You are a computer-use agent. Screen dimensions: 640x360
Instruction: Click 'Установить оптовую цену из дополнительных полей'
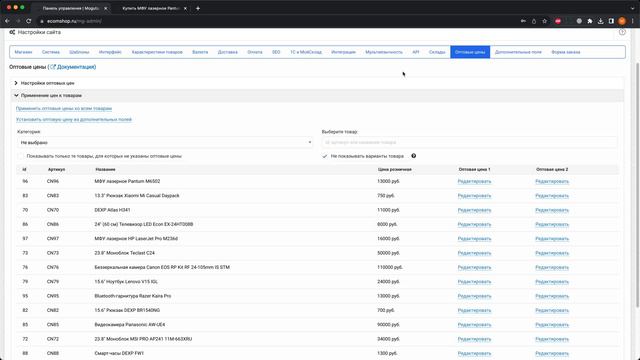click(74, 120)
